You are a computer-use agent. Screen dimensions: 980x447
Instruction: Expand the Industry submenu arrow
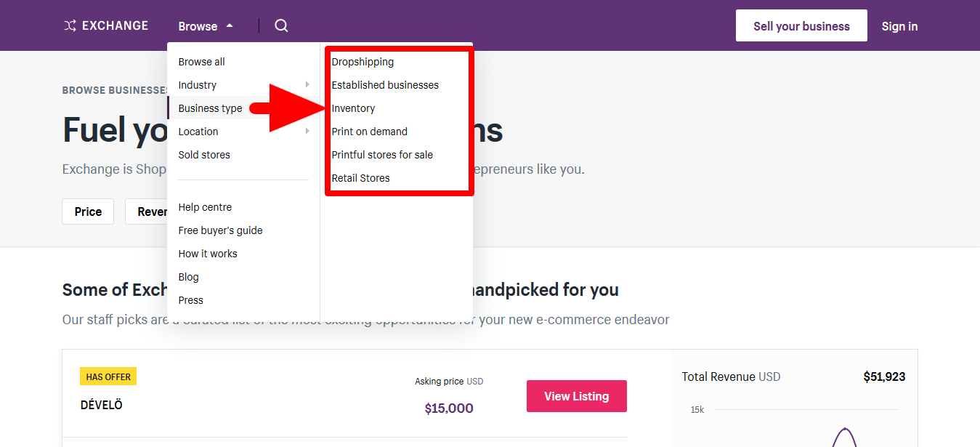(x=308, y=85)
